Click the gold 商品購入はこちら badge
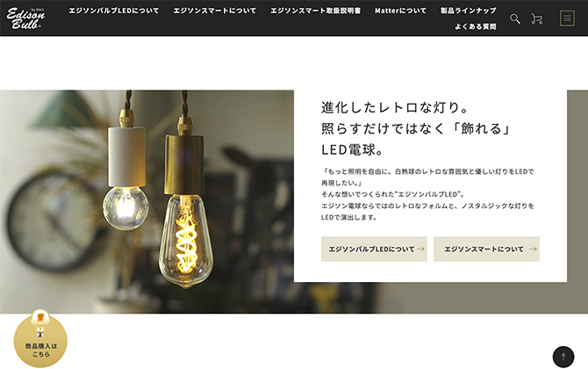Image resolution: width=588 pixels, height=369 pixels. pyautogui.click(x=40, y=339)
